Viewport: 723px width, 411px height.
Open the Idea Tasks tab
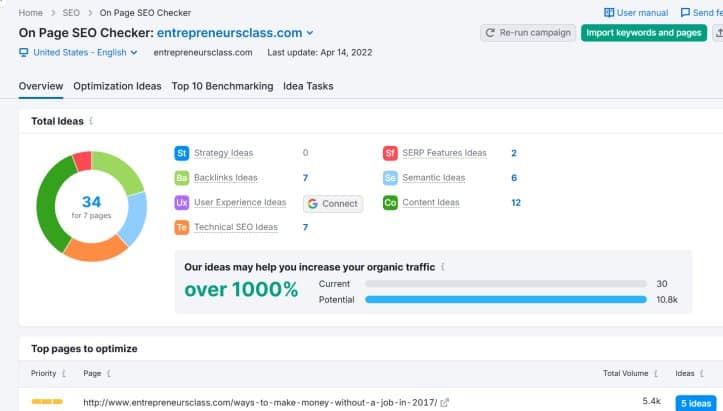point(308,86)
